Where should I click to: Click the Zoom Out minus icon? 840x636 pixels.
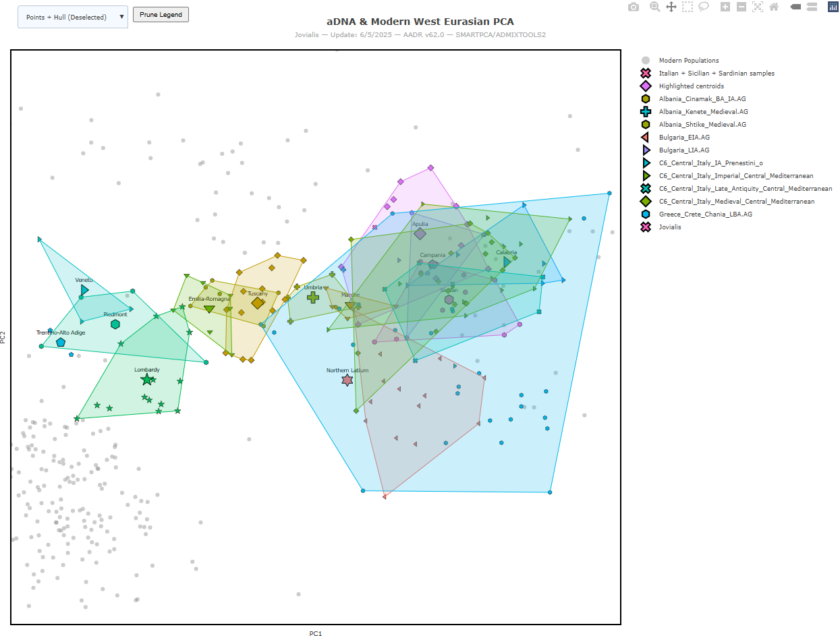tap(741, 7)
